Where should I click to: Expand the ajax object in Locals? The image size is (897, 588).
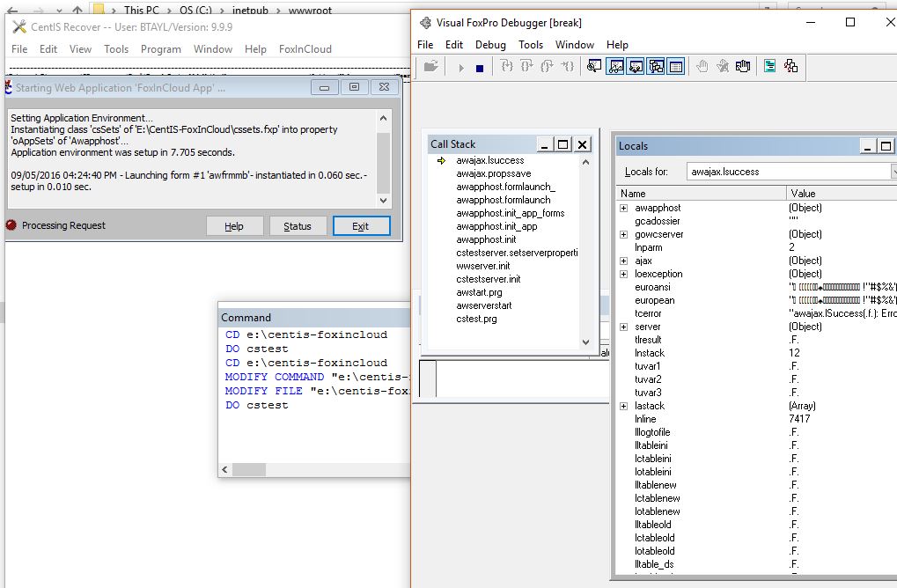623,261
